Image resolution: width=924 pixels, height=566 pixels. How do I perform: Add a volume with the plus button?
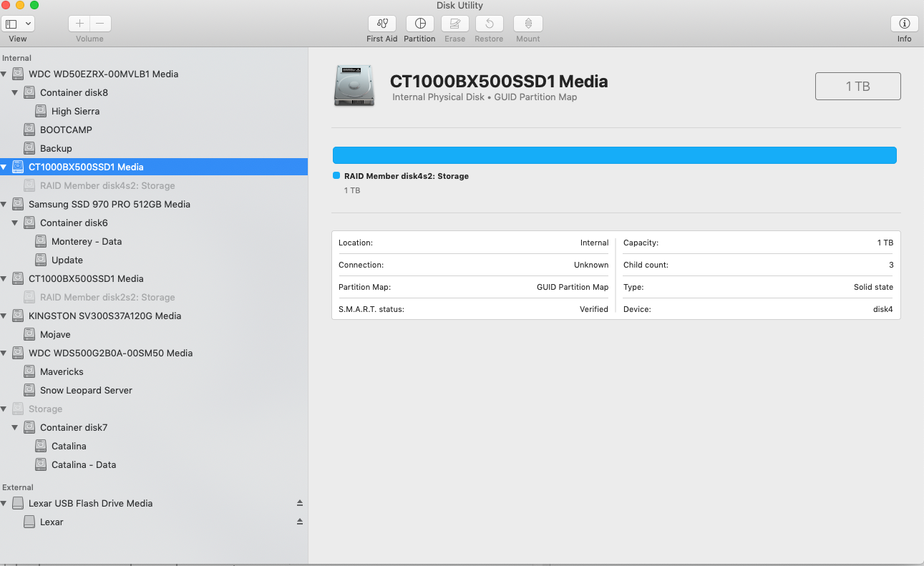pyautogui.click(x=79, y=24)
